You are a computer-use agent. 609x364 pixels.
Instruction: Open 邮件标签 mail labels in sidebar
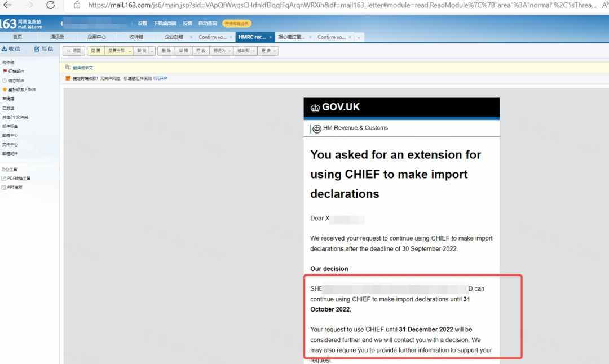pos(10,126)
